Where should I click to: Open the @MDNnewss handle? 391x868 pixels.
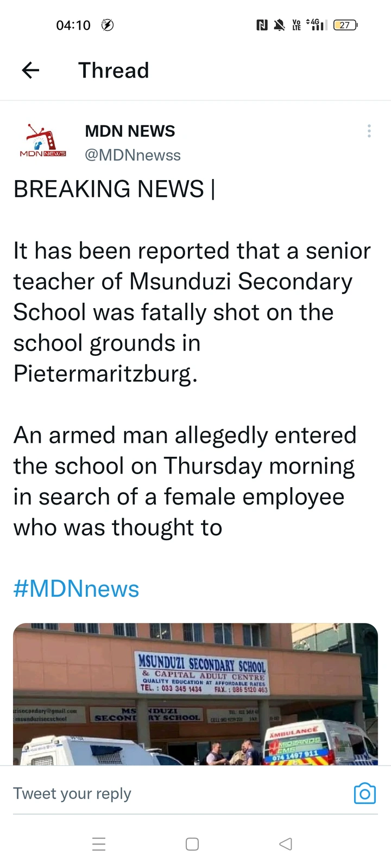click(x=133, y=155)
